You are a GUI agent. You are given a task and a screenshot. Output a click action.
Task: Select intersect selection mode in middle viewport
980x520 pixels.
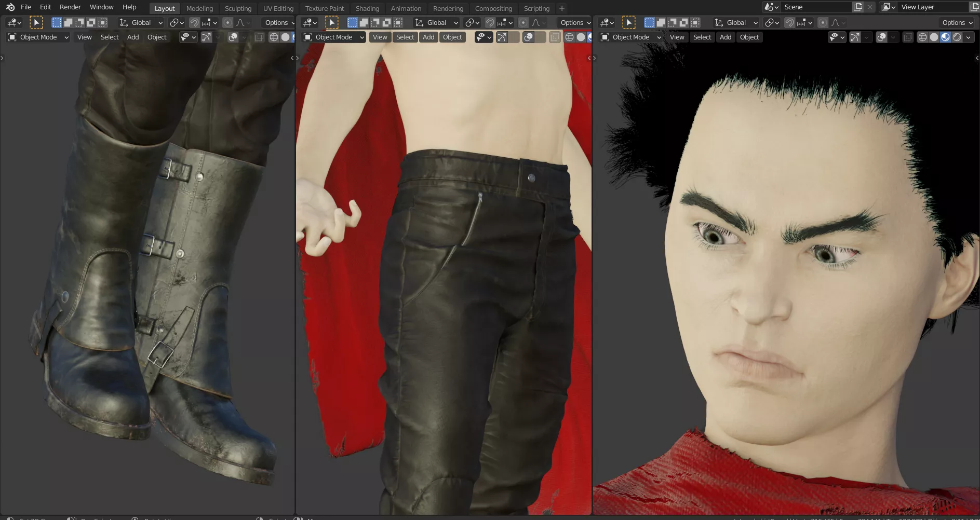398,23
